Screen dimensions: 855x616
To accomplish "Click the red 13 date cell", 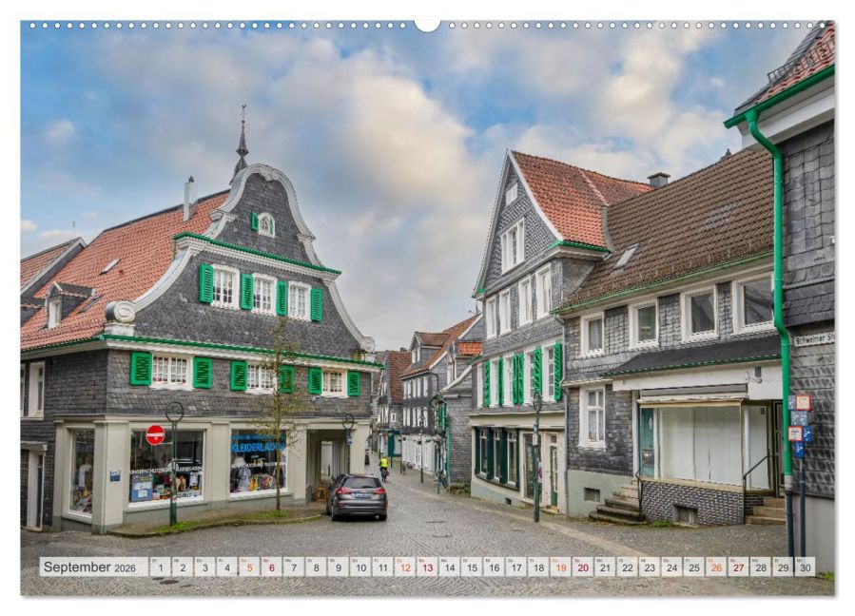I will [427, 568].
